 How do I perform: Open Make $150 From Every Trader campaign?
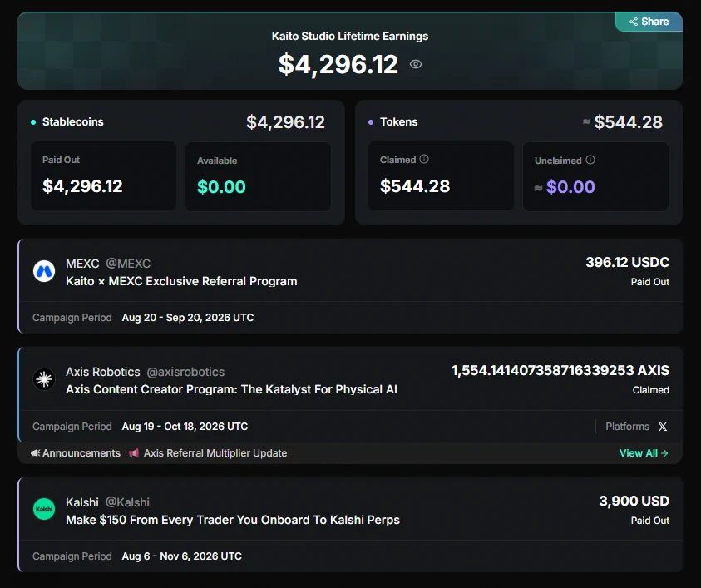click(x=233, y=520)
